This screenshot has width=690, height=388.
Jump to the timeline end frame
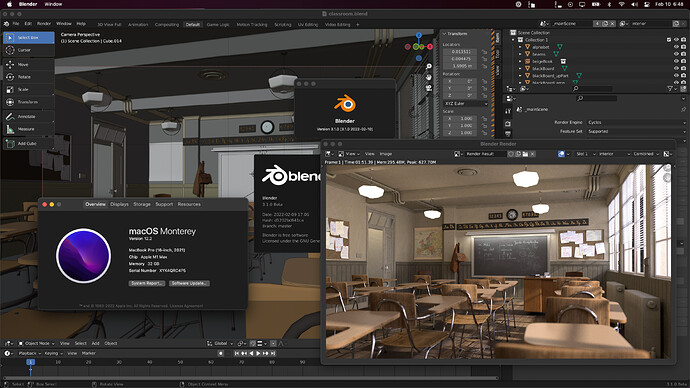[273, 353]
